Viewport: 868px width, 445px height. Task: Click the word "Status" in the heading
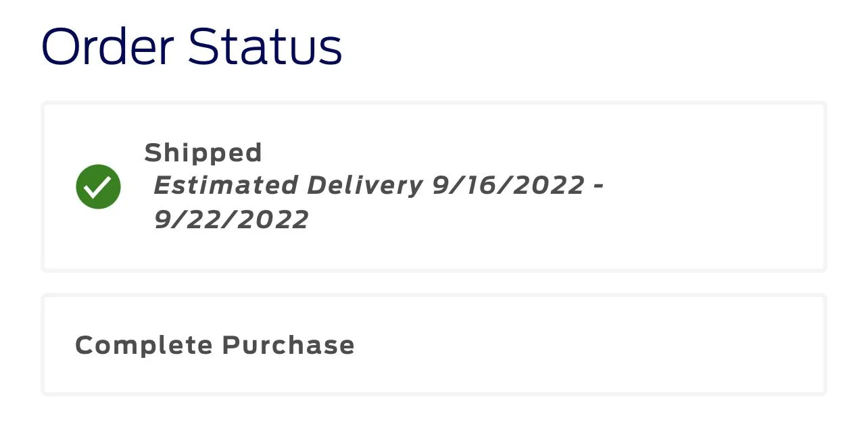265,47
